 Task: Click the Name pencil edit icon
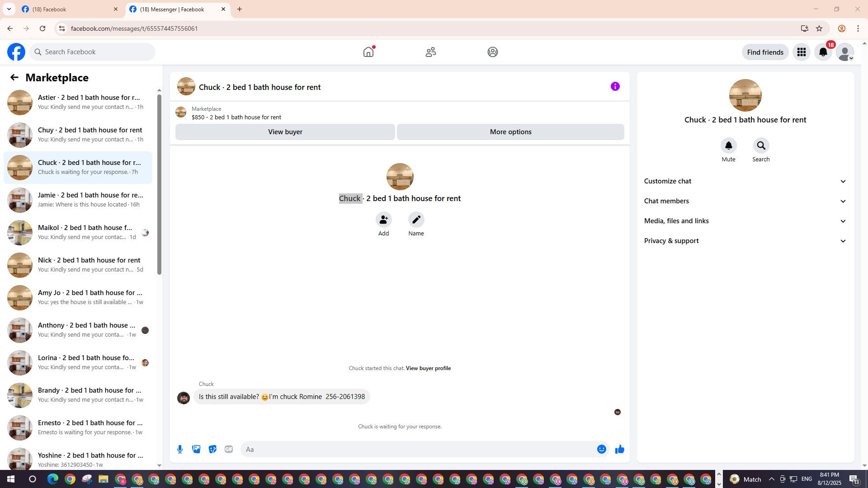(x=416, y=220)
